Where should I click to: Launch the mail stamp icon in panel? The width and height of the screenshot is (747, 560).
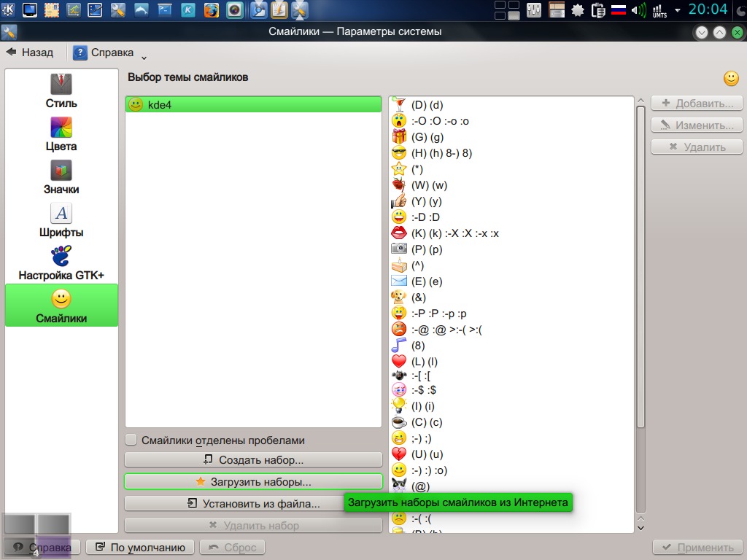tap(52, 9)
